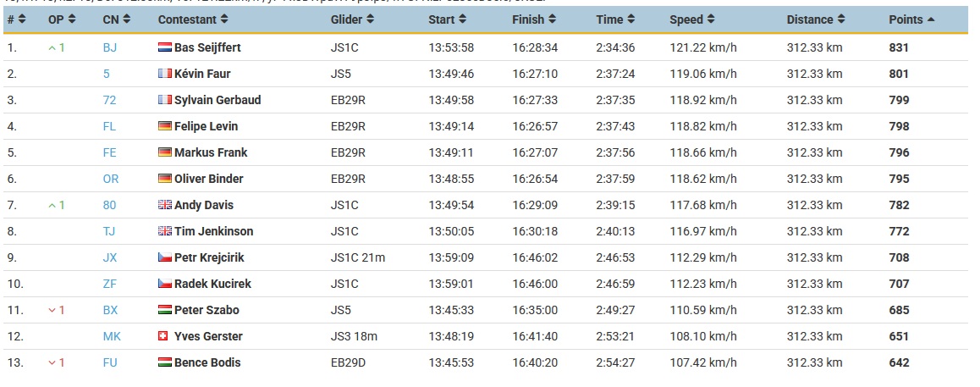Open competitor MK link

click(x=112, y=336)
